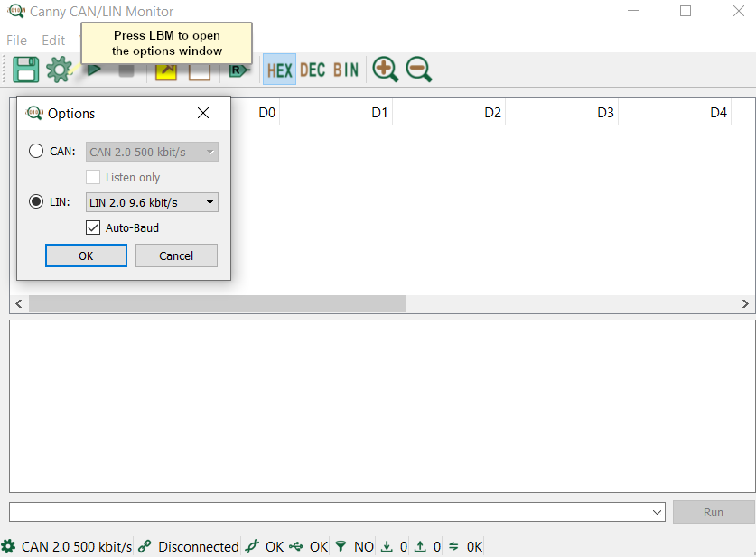Click the lower log text area
Image resolution: width=756 pixels, height=557 pixels.
coord(382,406)
